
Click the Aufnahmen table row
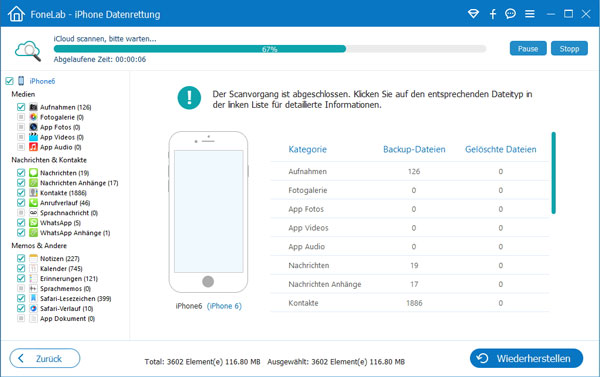coord(410,171)
